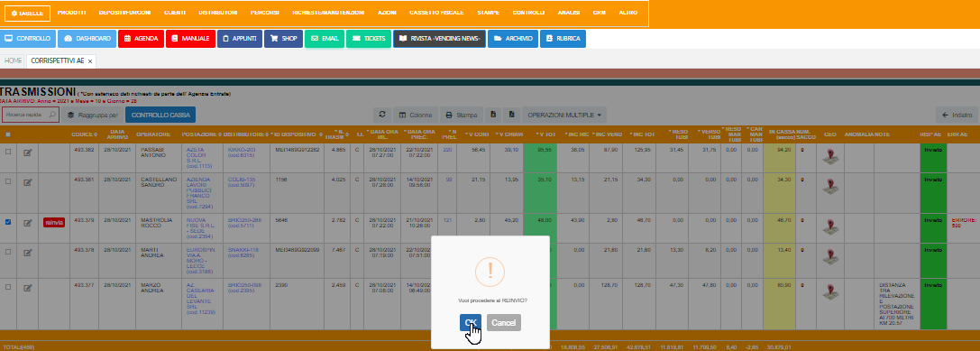Screen dimensions: 980x351
Task: Check the row 493.381 checkbox
Action: (8, 180)
